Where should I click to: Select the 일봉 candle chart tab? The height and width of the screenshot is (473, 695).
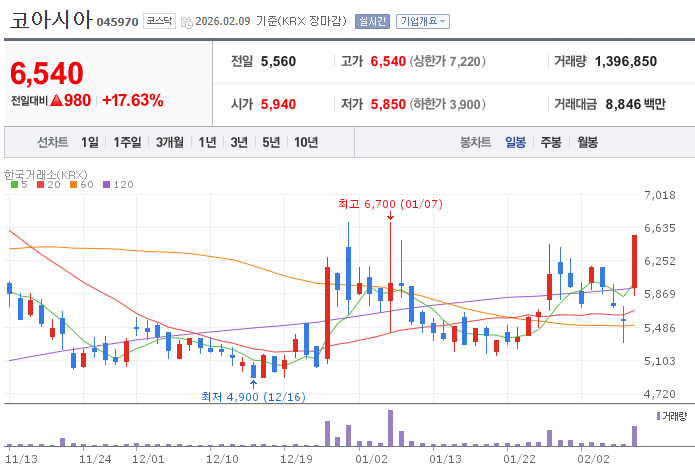[515, 142]
